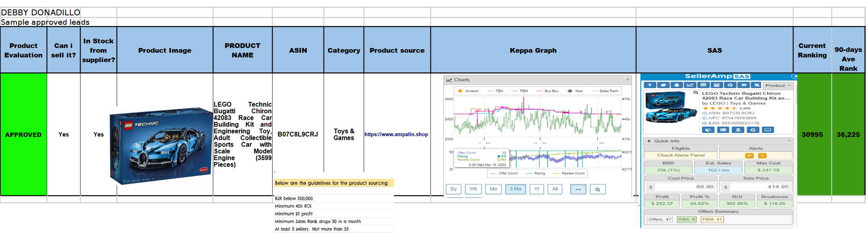Click the percent icon in SAS toolbar
868x247 pixels.
coord(756,85)
